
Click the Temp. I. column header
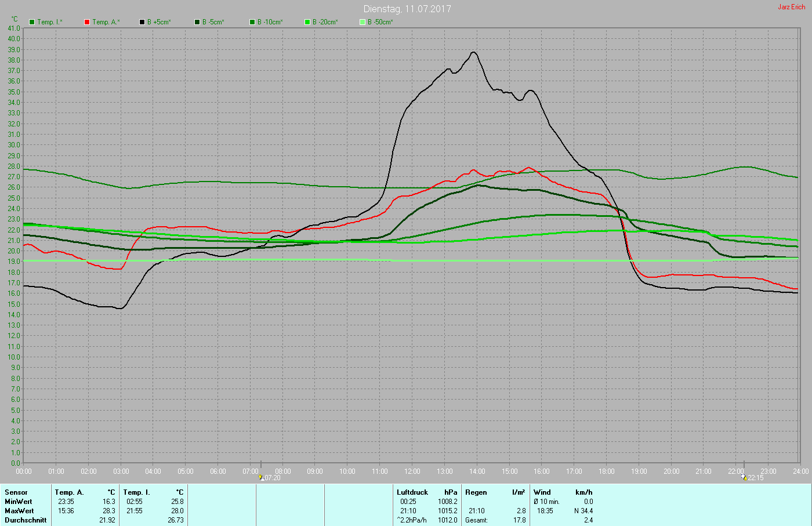pos(136,492)
